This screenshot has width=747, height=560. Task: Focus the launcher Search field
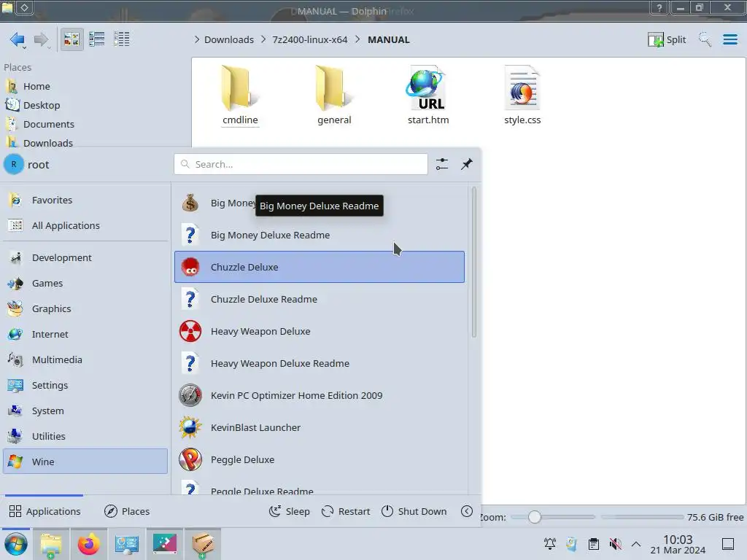coord(301,164)
